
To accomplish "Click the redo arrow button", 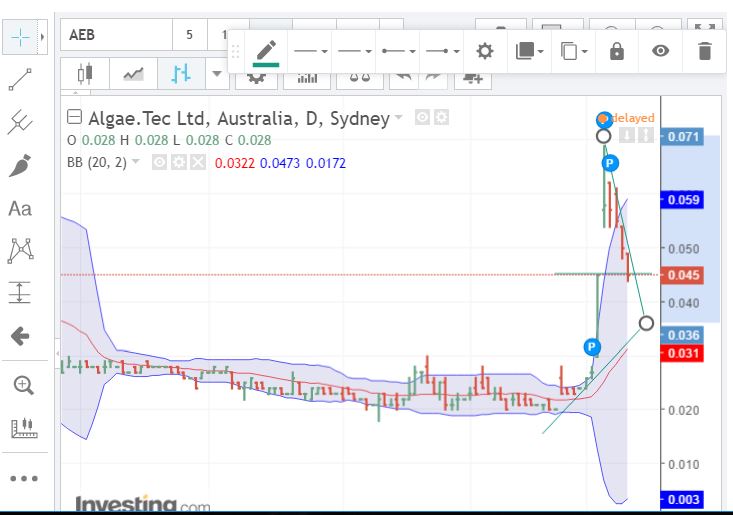I will [433, 79].
